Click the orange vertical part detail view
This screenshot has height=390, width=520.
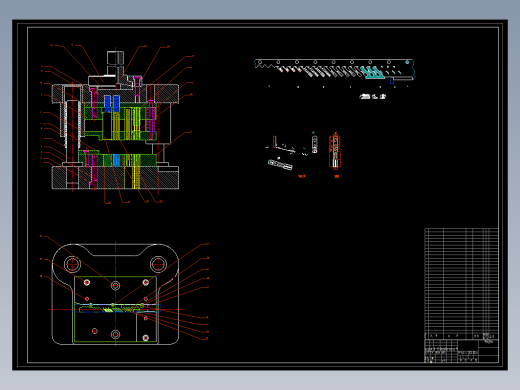(x=335, y=150)
